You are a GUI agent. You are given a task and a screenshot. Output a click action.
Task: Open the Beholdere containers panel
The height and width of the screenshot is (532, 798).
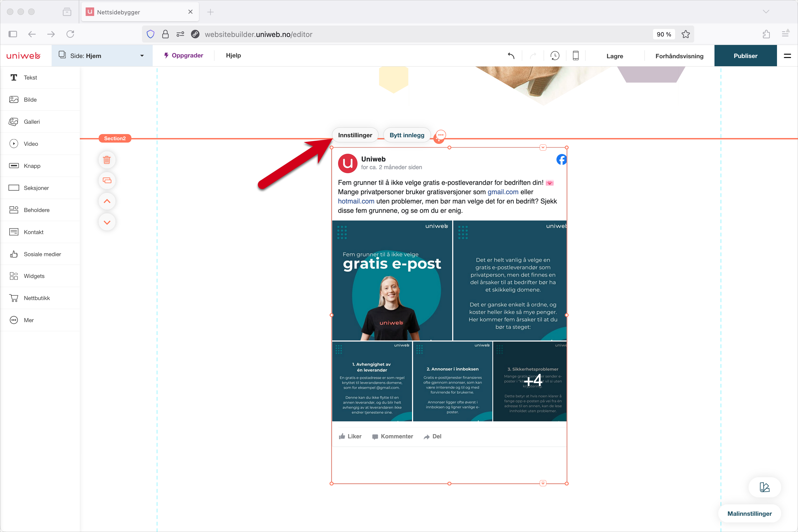tap(40, 210)
